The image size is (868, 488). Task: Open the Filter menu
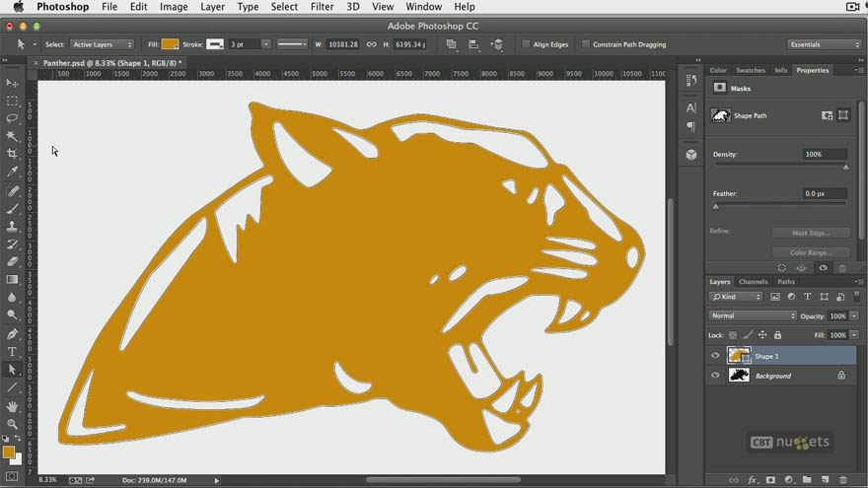pos(322,7)
